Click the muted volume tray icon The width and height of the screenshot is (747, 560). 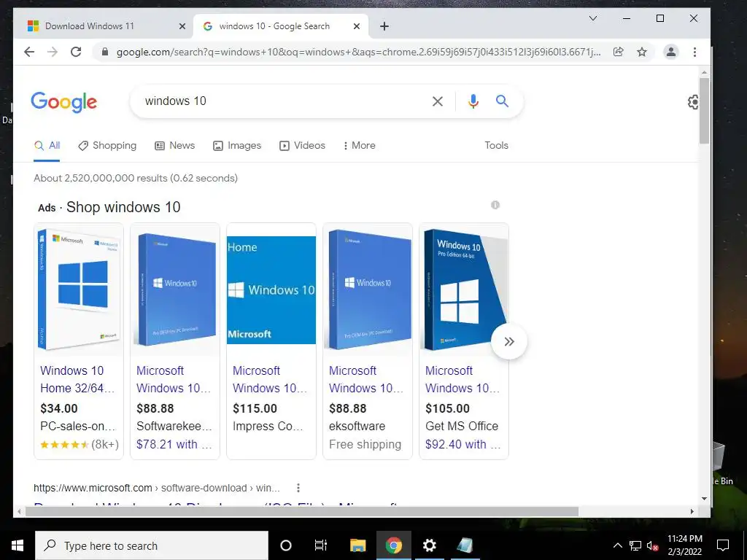[653, 545]
